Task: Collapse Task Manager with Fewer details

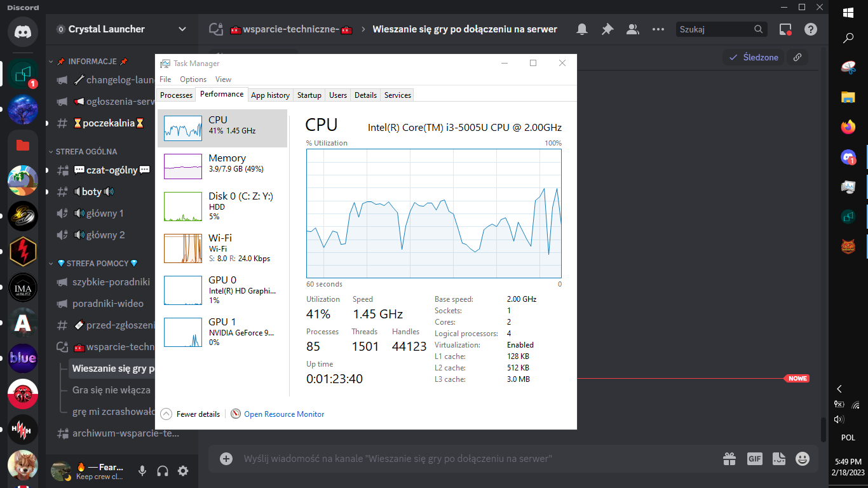Action: (x=191, y=414)
